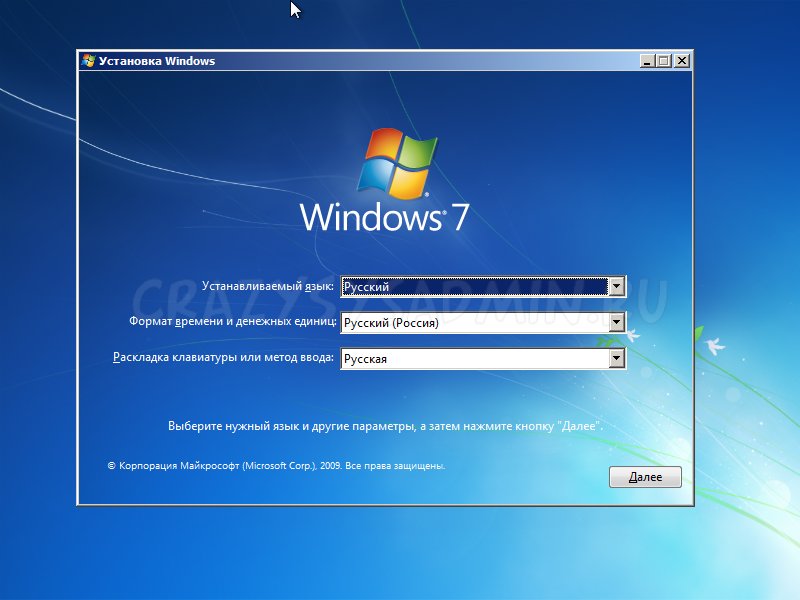Click the Windows 7 wordmark text
This screenshot has height=600, width=800.
[384, 217]
